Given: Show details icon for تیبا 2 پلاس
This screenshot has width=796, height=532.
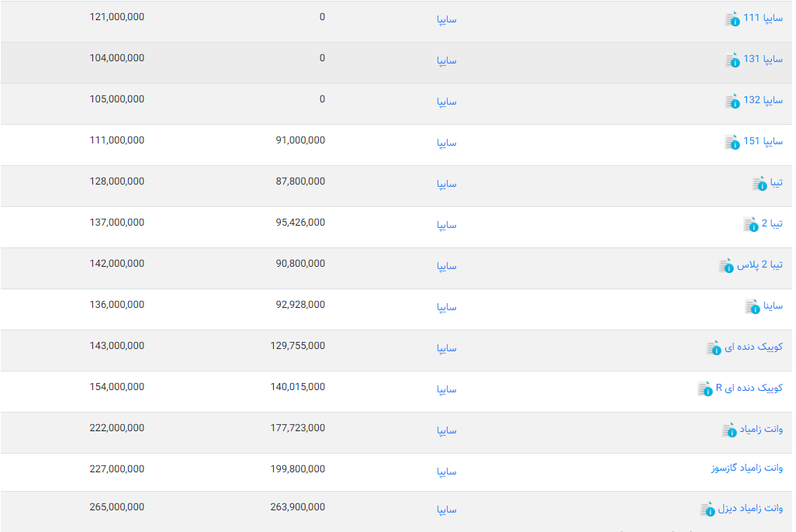Looking at the screenshot, I should click(726, 266).
